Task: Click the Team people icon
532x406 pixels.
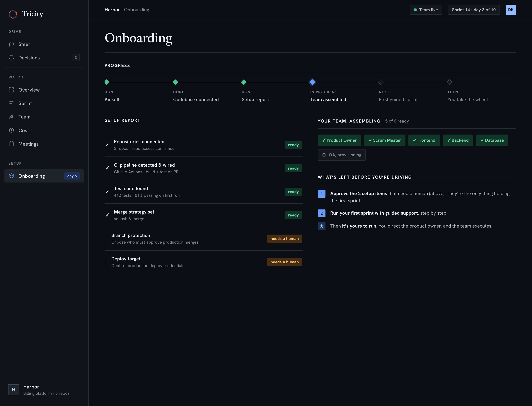Action: (x=11, y=117)
